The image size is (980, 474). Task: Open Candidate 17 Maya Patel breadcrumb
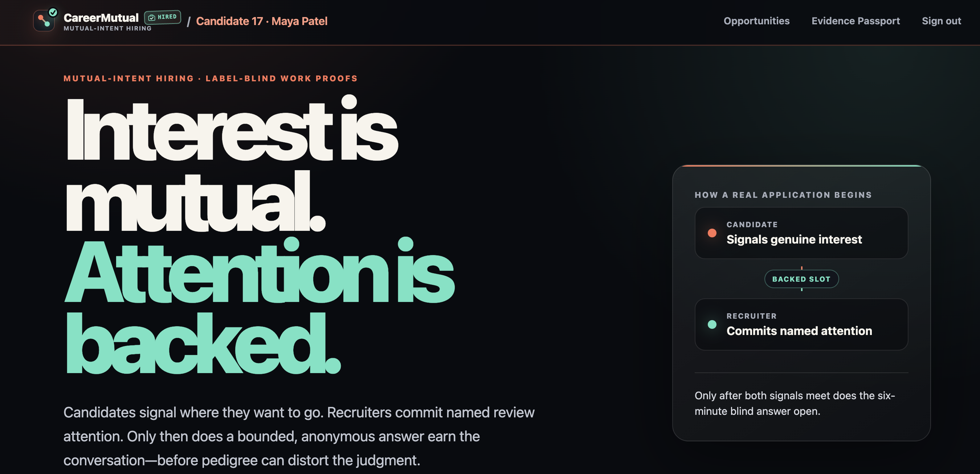click(x=262, y=21)
